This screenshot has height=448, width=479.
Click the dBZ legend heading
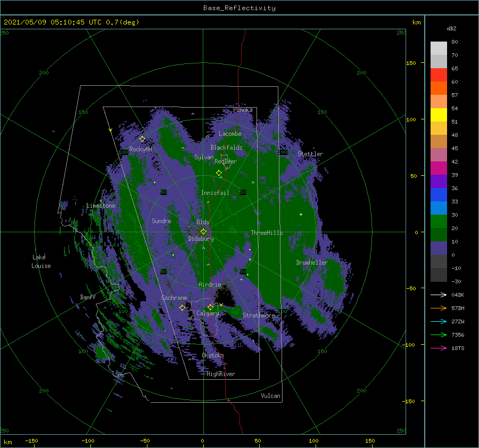[x=451, y=28]
